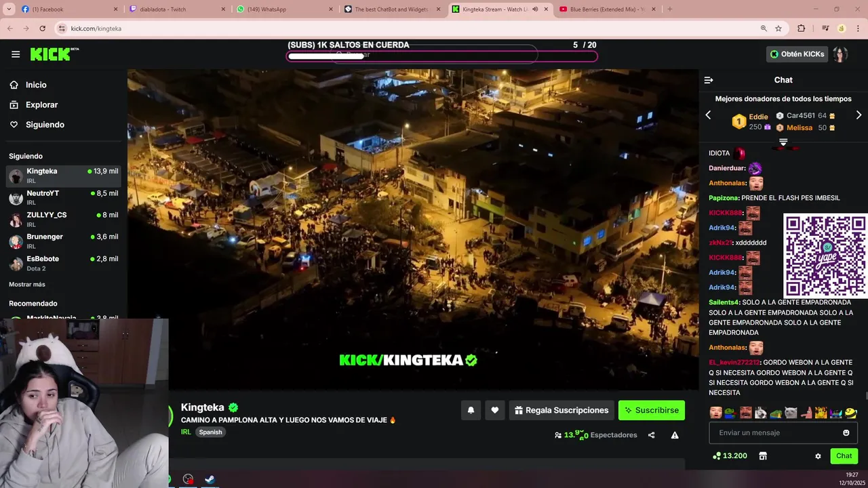Click the Kingteka stream video
Screen dimensions: 868x488
[x=413, y=230]
